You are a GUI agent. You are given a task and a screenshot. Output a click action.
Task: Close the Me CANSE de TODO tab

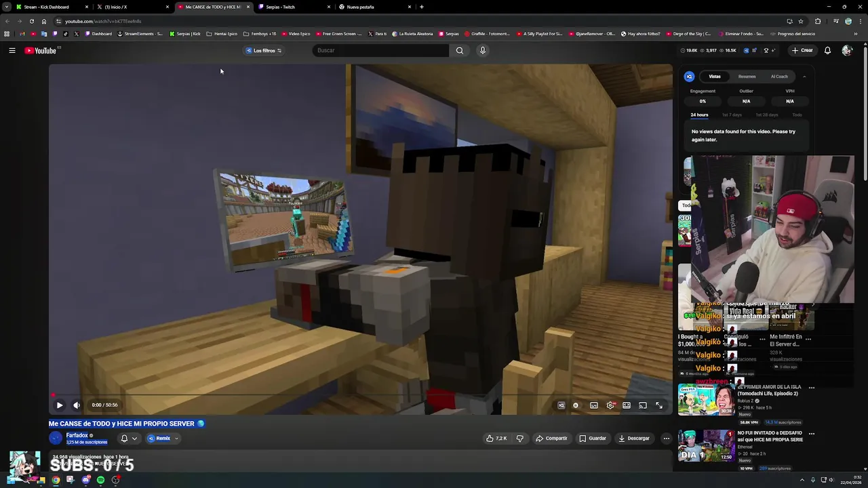coord(248,7)
